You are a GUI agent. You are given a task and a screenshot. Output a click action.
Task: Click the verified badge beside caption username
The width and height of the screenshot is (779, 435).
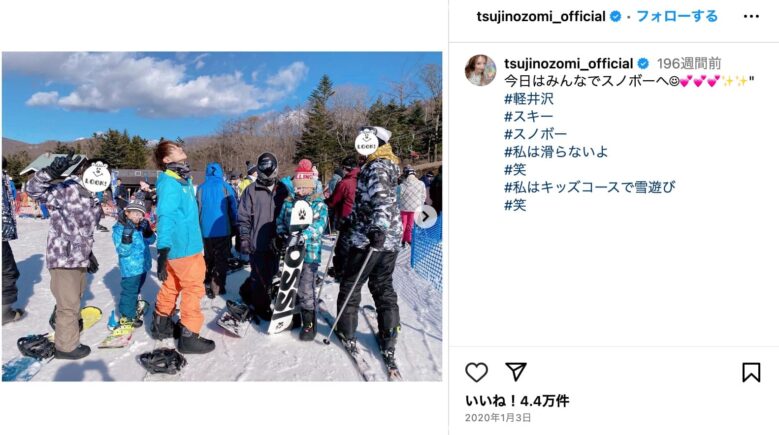click(x=643, y=64)
